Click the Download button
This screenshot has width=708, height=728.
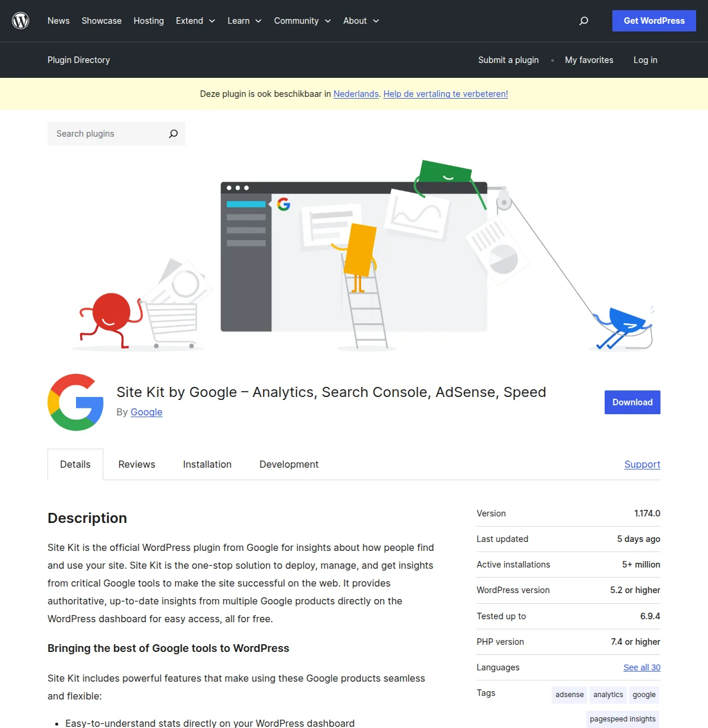click(632, 402)
